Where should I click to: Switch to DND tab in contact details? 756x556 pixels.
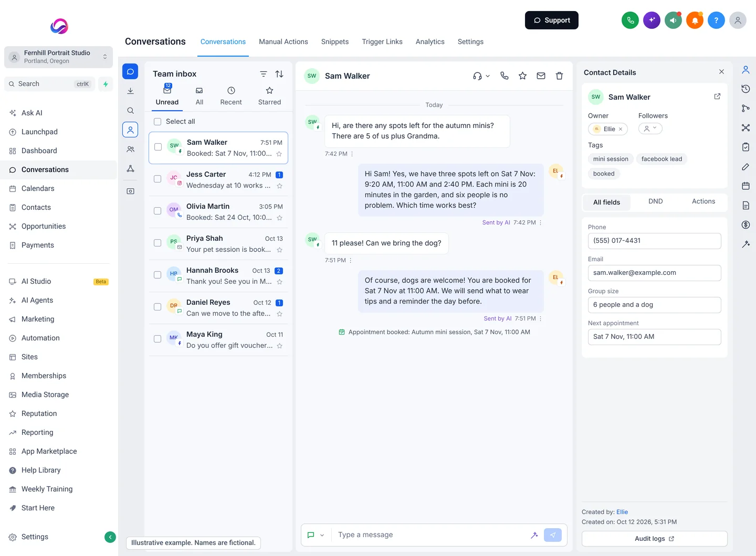pyautogui.click(x=655, y=201)
